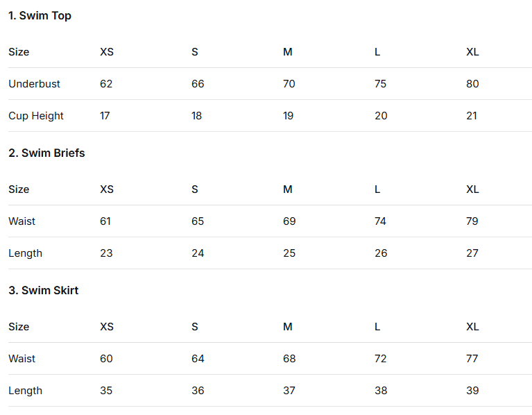Image resolution: width=532 pixels, height=415 pixels.
Task: Click the Size label in Swim Skirt table
Action: click(x=19, y=327)
